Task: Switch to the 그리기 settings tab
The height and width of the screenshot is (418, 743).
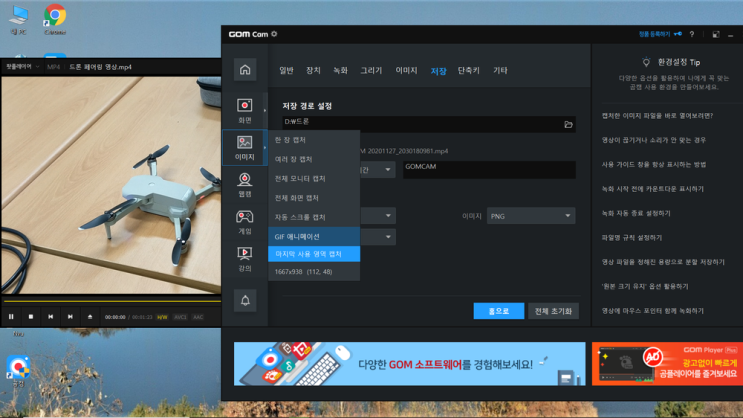Action: pyautogui.click(x=371, y=70)
